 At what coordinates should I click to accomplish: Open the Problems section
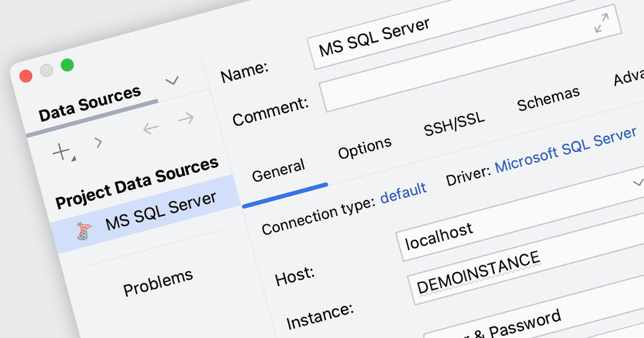tap(158, 283)
